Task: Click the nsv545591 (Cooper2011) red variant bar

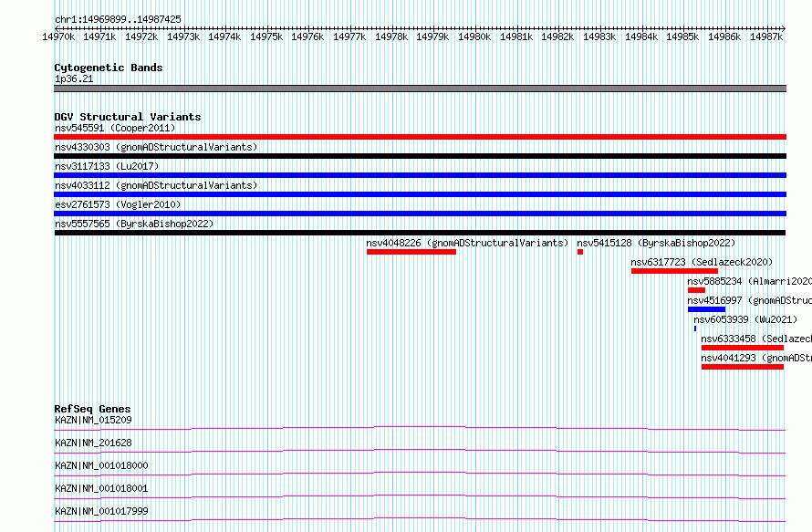Action: coord(420,137)
